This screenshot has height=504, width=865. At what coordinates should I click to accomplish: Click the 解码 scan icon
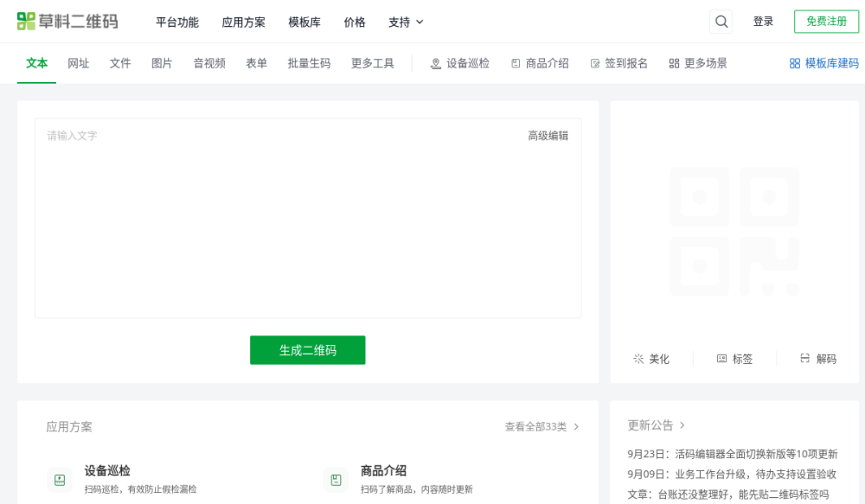tap(804, 359)
